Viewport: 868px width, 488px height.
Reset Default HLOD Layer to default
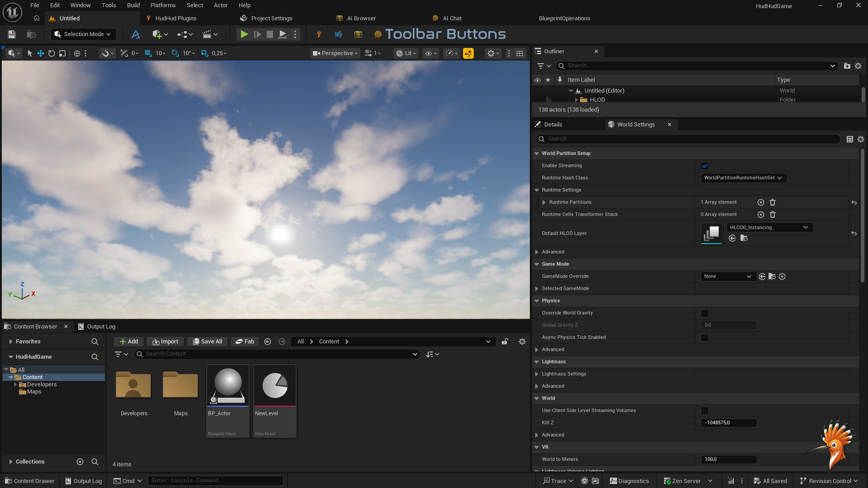coord(854,234)
